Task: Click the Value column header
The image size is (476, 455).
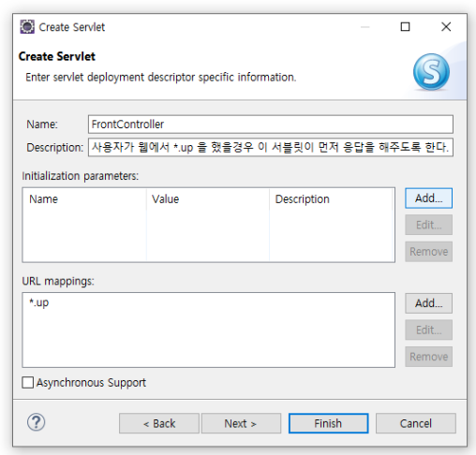Action: pos(208,199)
